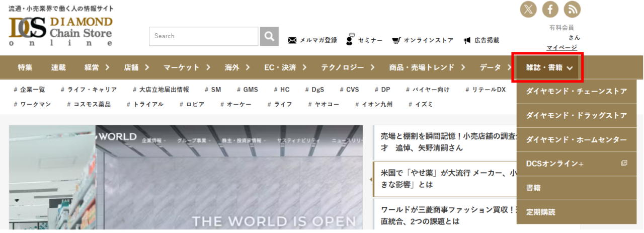The image size is (644, 233).
Task: Open the # ワークマン tag link
Action: click(x=34, y=105)
